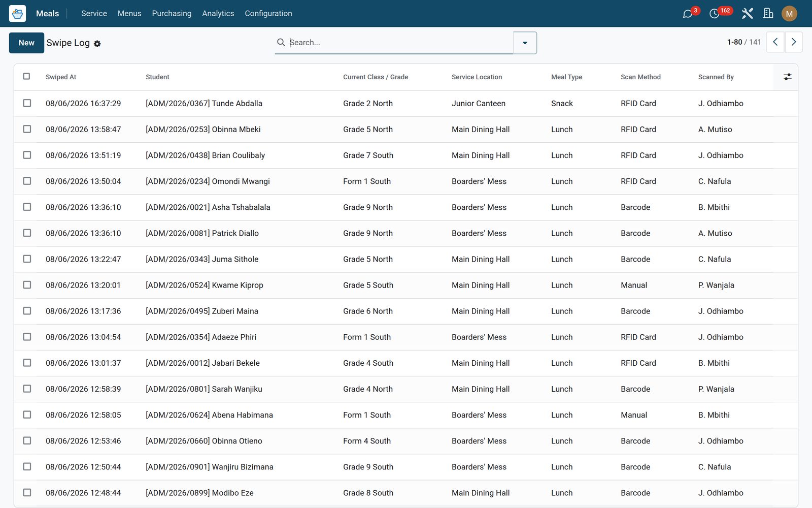Viewport: 812px width, 508px height.
Task: Open the Configuration menu
Action: [268, 14]
